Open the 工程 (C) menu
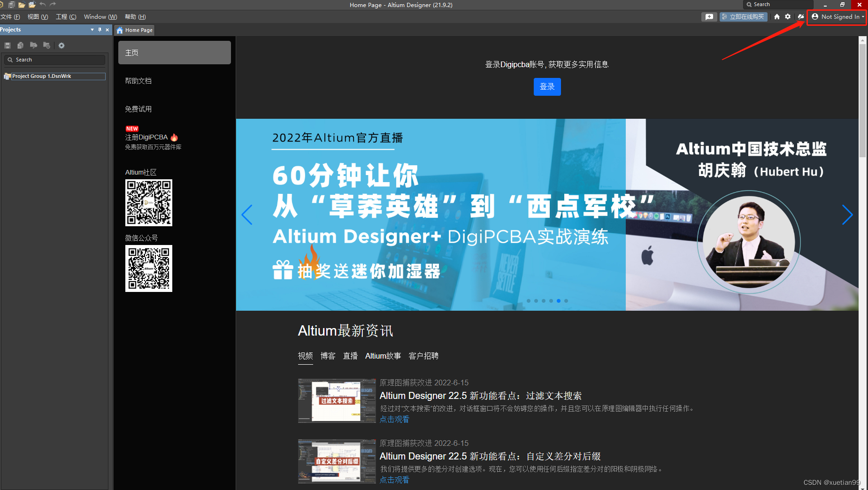 66,17
